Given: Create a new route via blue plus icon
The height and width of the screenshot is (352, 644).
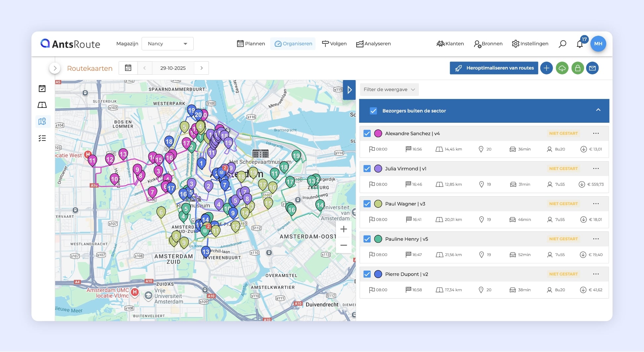Looking at the screenshot, I should [546, 68].
